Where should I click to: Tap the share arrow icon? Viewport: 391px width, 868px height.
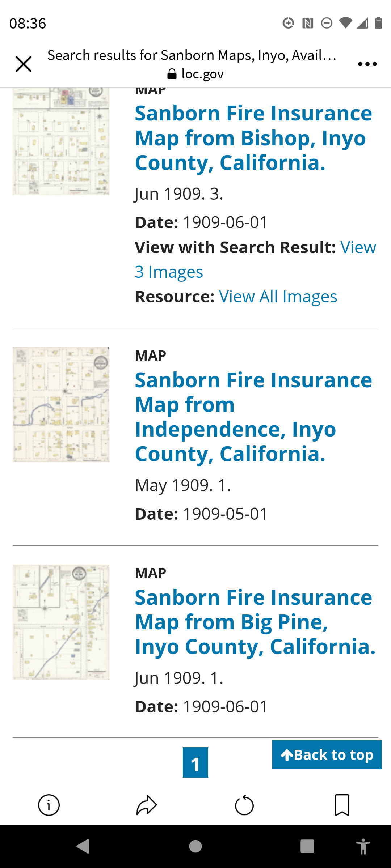(146, 805)
